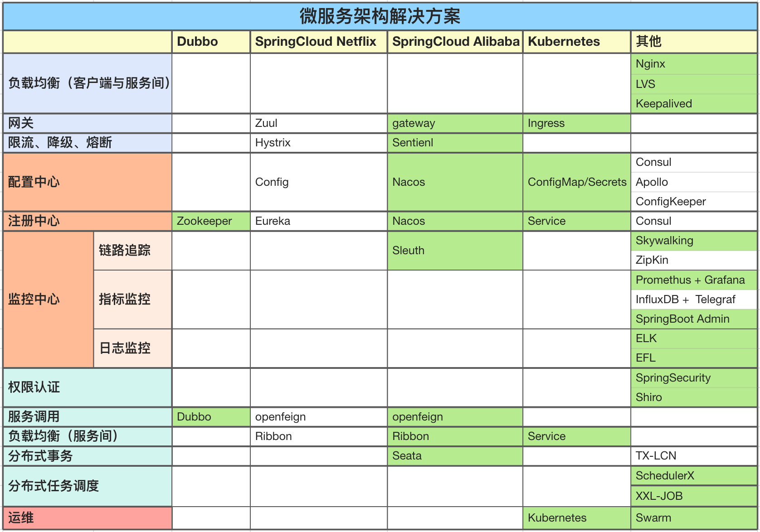Click the "Ingress" cell
The image size is (760, 532).
(577, 123)
